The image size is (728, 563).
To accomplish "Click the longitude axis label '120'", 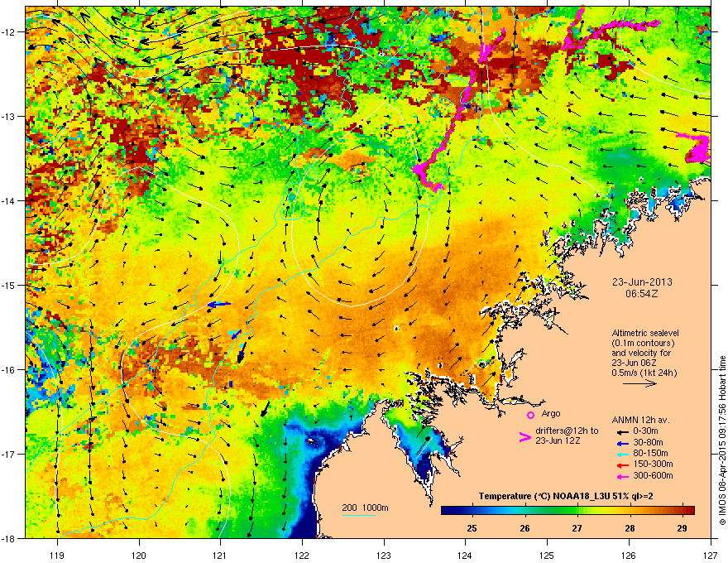I will click(x=139, y=555).
